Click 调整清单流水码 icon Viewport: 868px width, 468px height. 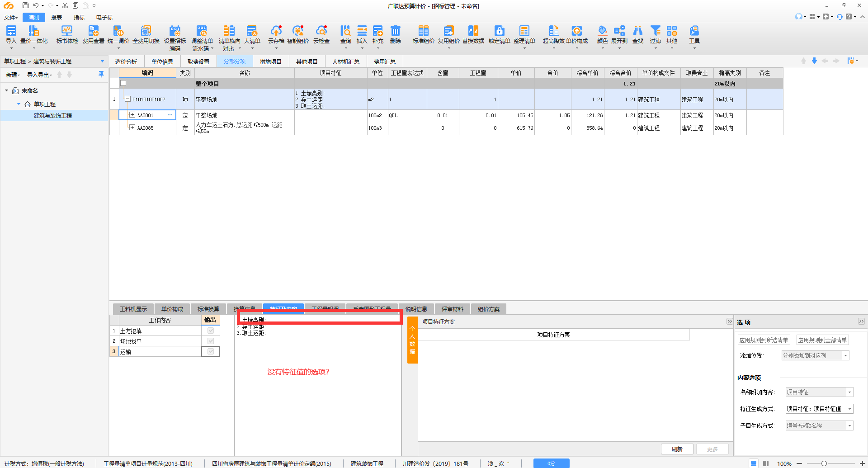(202, 31)
